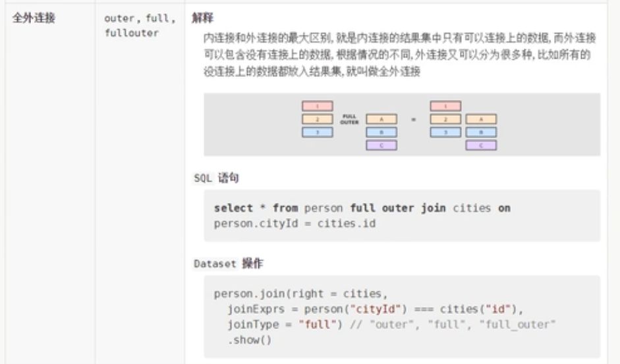
Task: Click the 全外连接 row title
Action: click(x=34, y=18)
